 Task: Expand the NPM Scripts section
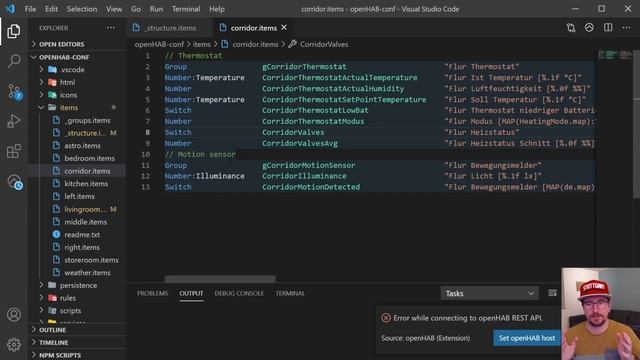tap(78, 355)
